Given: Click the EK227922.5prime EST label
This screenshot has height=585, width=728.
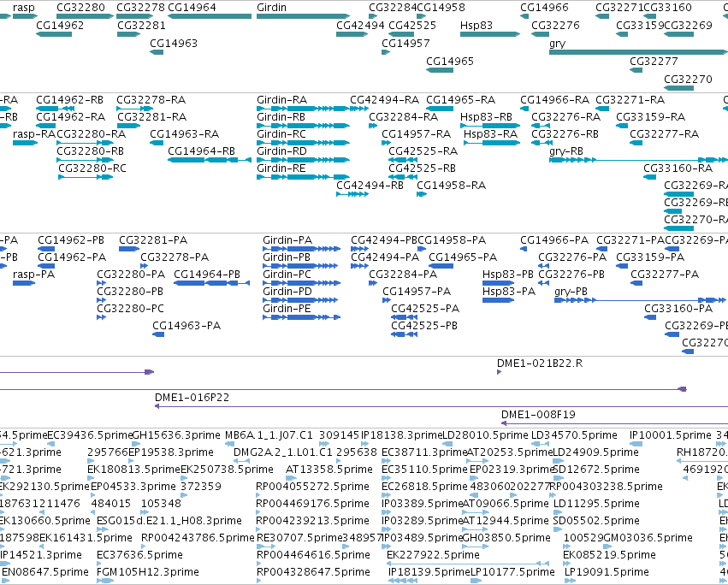Looking at the screenshot, I should click(433, 555).
